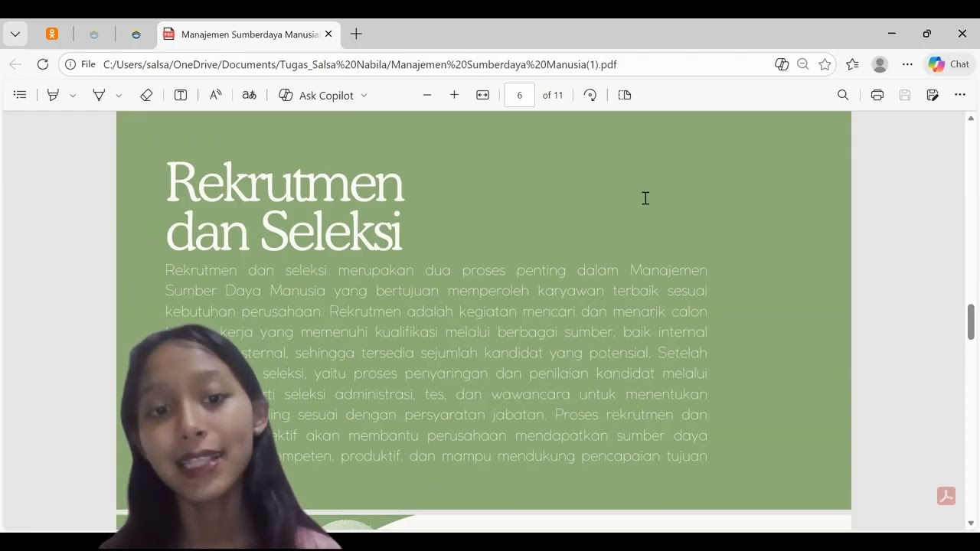The image size is (980, 551).
Task: Zoom in the PDF
Action: (x=454, y=95)
